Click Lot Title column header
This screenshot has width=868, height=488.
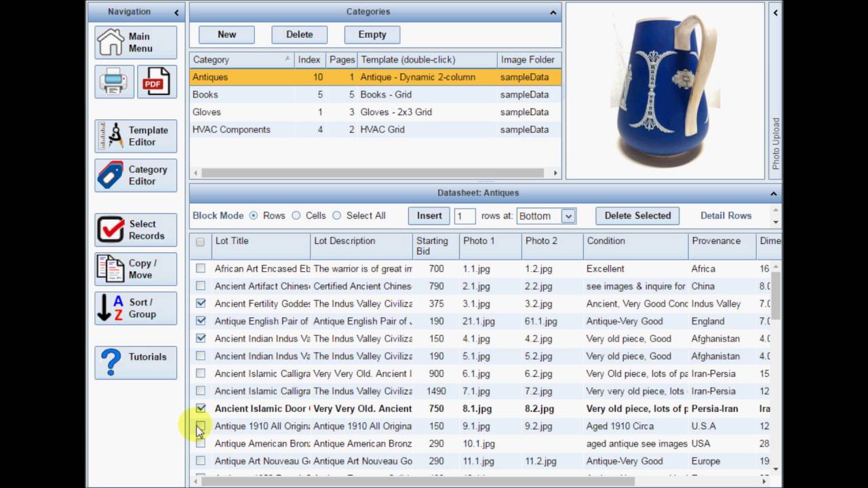pyautogui.click(x=261, y=247)
